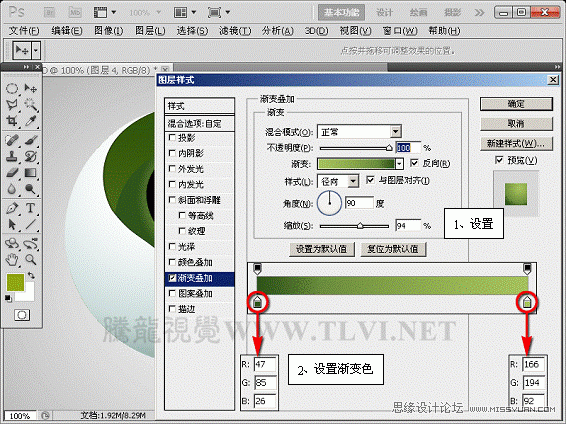Image resolution: width=566 pixels, height=424 pixels.
Task: Open the 混合模式 blend mode dropdown
Action: coord(396,132)
